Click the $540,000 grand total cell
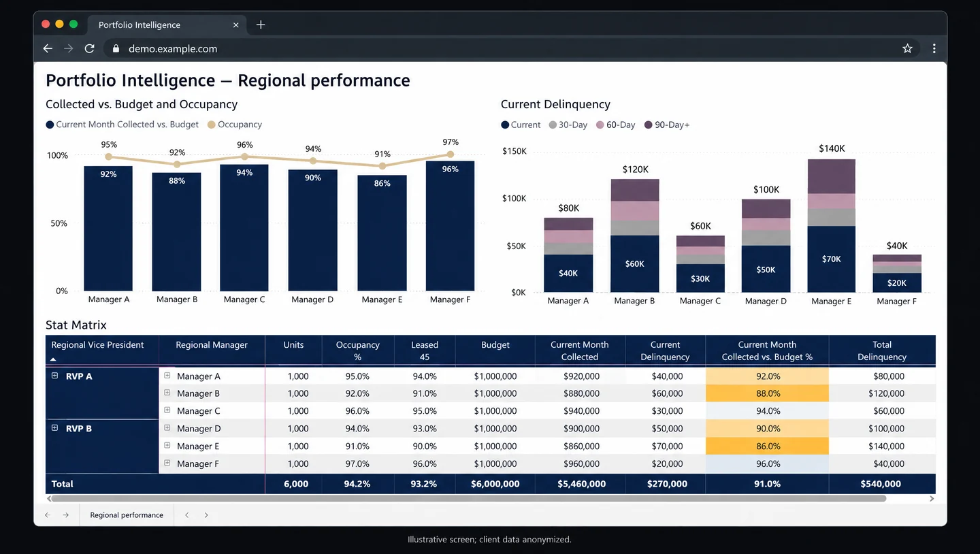This screenshot has height=554, width=980. click(881, 484)
